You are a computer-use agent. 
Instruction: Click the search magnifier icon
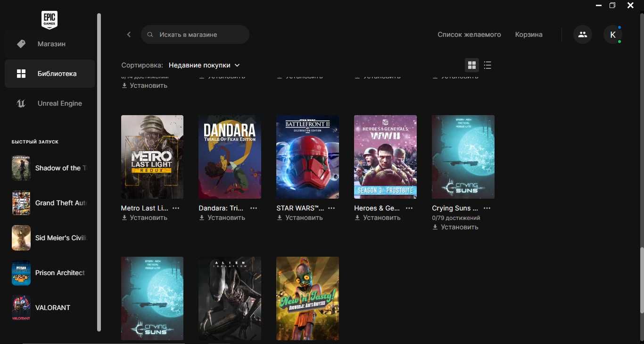[150, 34]
